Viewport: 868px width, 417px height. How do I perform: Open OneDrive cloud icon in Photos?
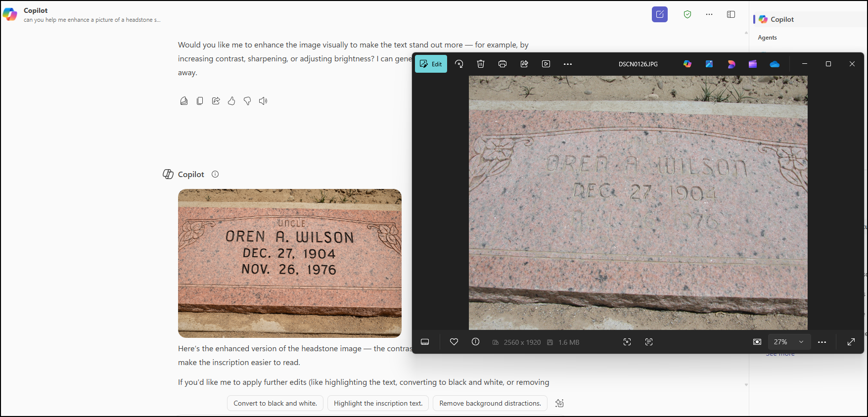pyautogui.click(x=775, y=64)
